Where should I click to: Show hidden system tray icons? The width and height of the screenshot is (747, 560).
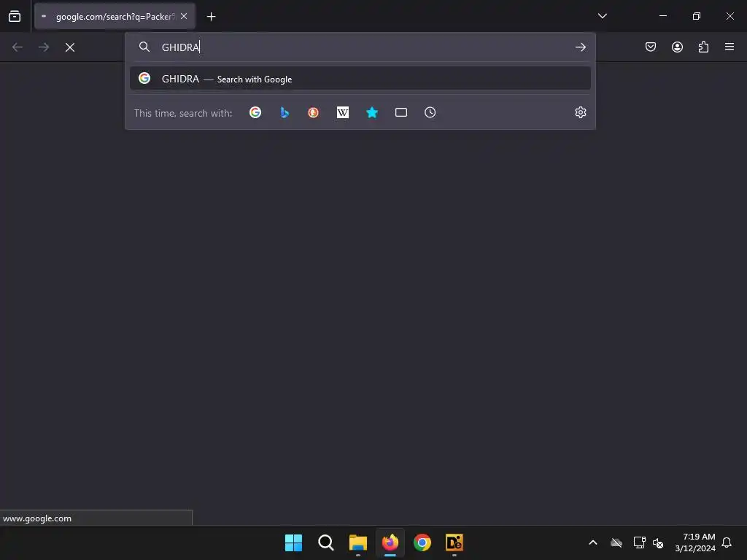click(593, 542)
